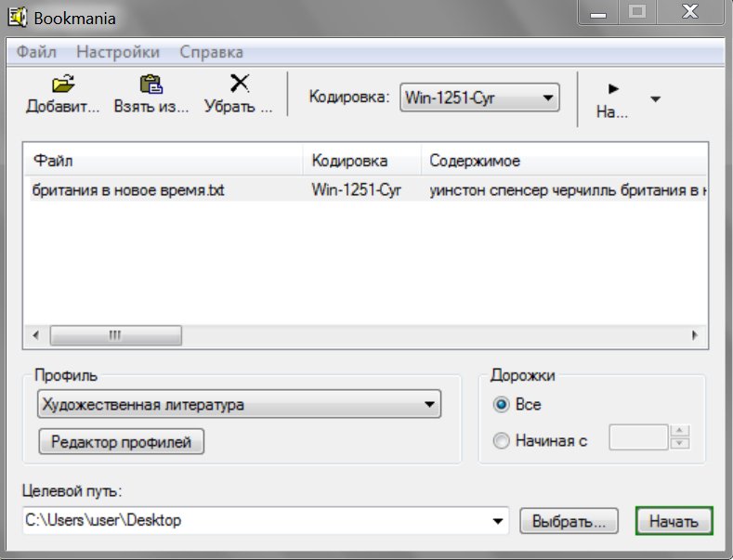Click the Убрать X icon
Viewport: 733px width, 560px height.
click(240, 84)
